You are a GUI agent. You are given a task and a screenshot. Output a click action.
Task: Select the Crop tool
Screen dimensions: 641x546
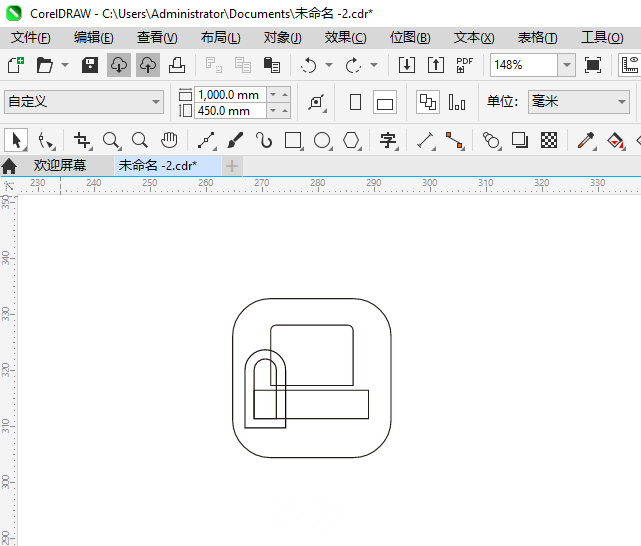(83, 141)
